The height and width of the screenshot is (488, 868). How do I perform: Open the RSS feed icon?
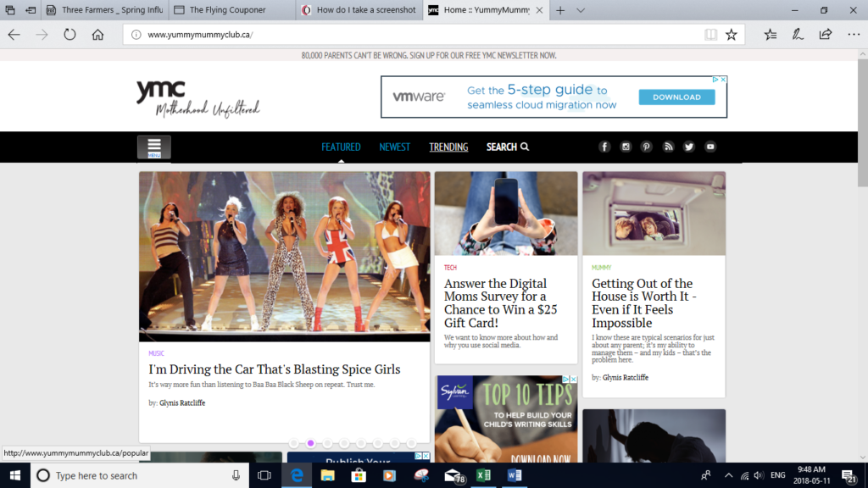tap(668, 147)
